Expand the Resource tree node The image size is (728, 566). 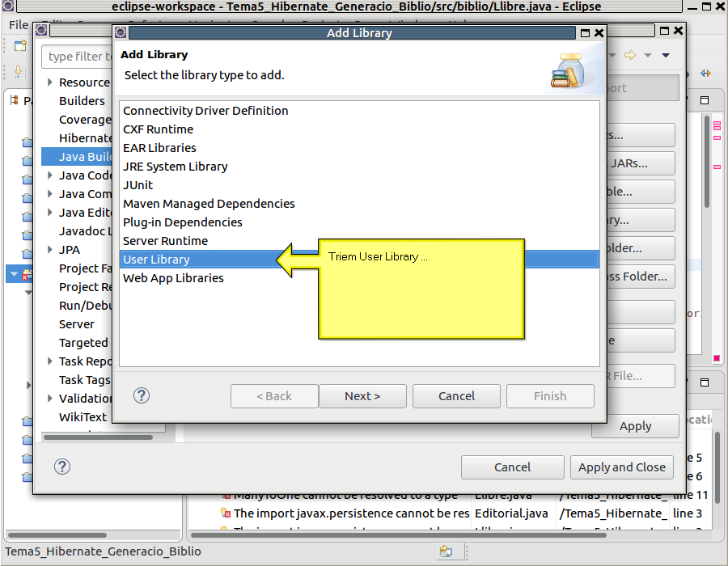click(50, 82)
